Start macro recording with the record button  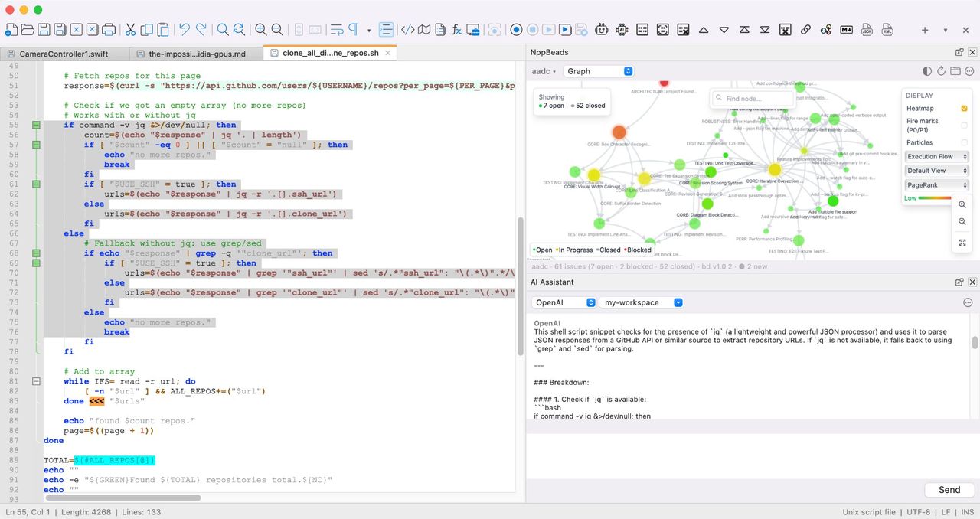coord(516,30)
